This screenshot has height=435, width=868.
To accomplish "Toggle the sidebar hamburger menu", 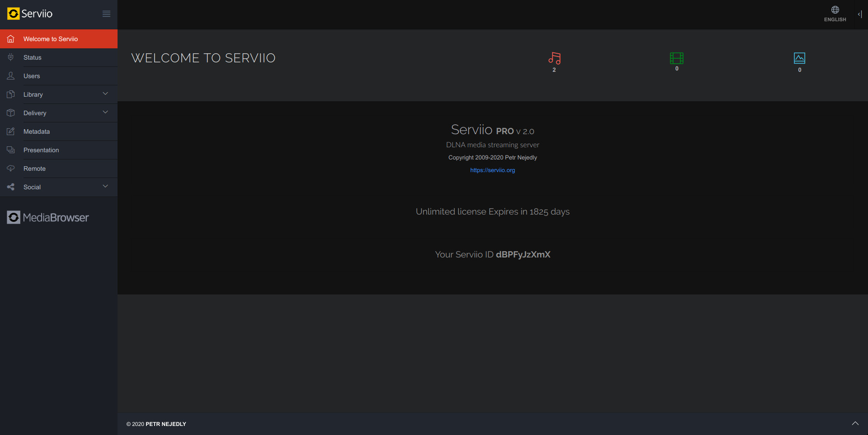I will coord(107,14).
